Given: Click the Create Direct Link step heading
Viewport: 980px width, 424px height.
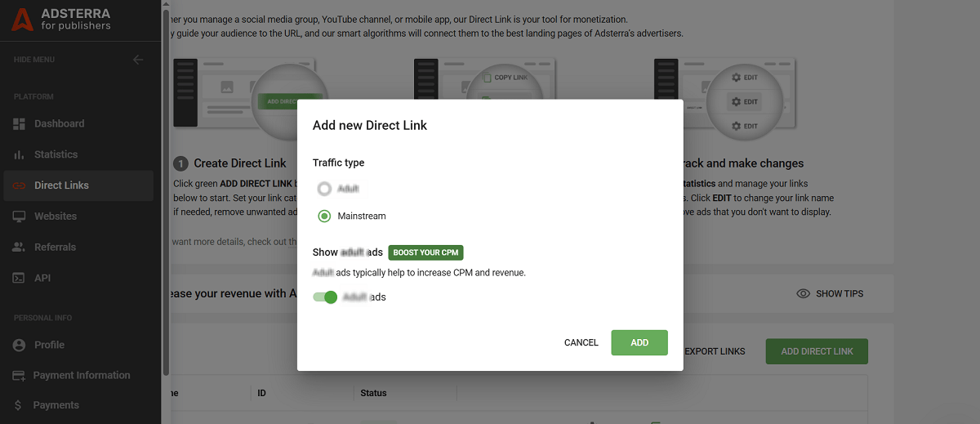Looking at the screenshot, I should click(240, 163).
